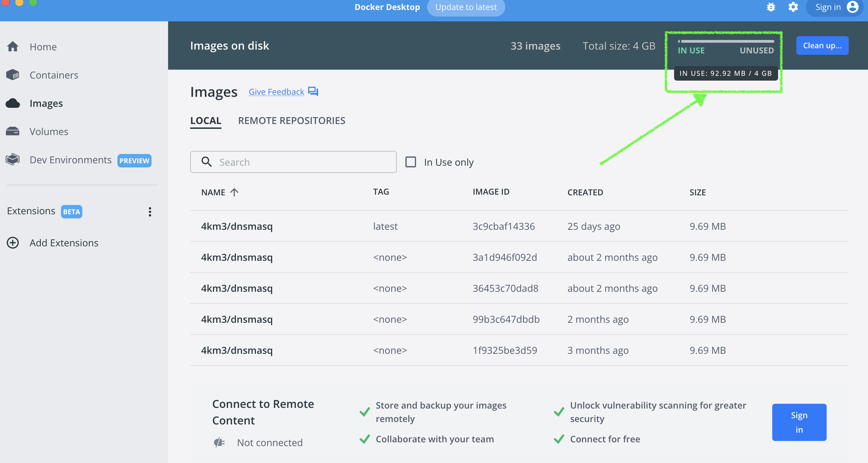Click the user avatar icon
Image resolution: width=868 pixels, height=463 pixels.
point(852,7)
